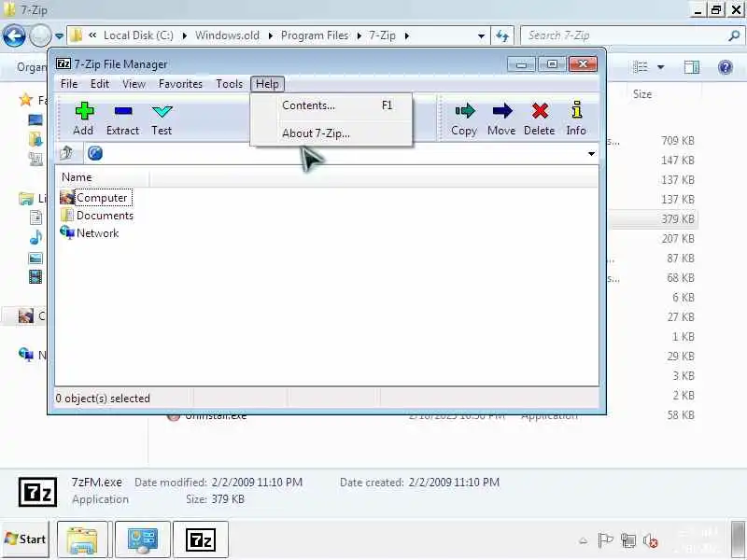Toggle the Explorer preview pane button

(691, 67)
